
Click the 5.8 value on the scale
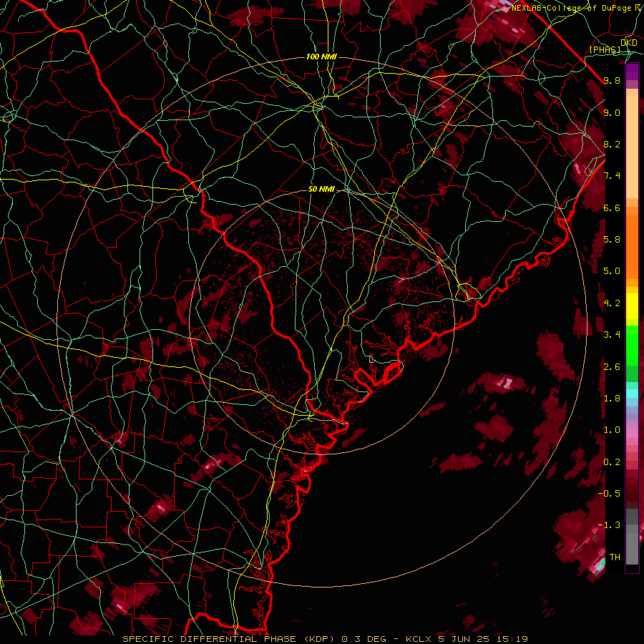pyautogui.click(x=612, y=240)
